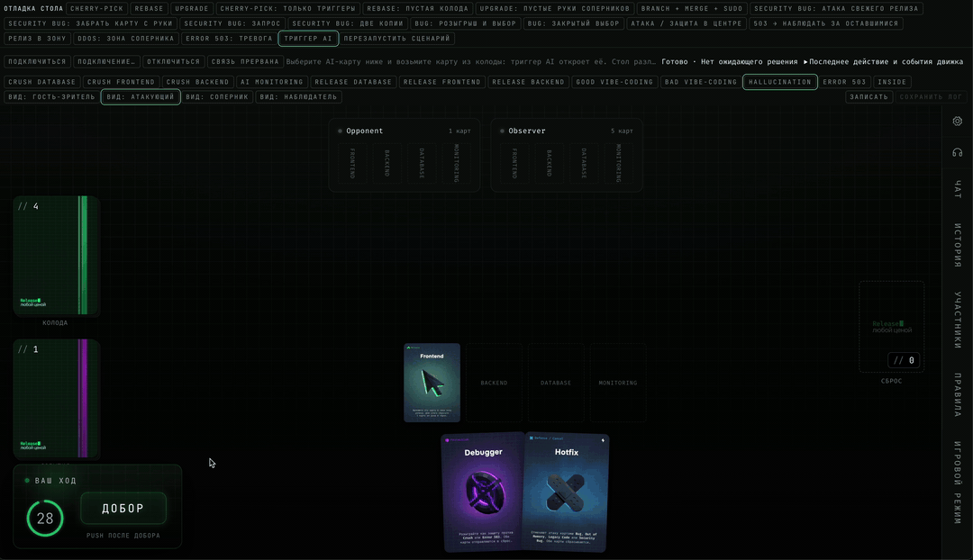Screen dimensions: 973x560
Task: Click the Frontend card on the table
Action: click(x=432, y=383)
